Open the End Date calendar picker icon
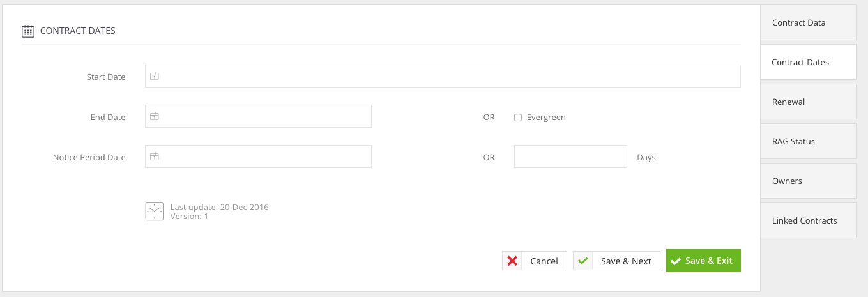The image size is (868, 297). click(x=154, y=116)
